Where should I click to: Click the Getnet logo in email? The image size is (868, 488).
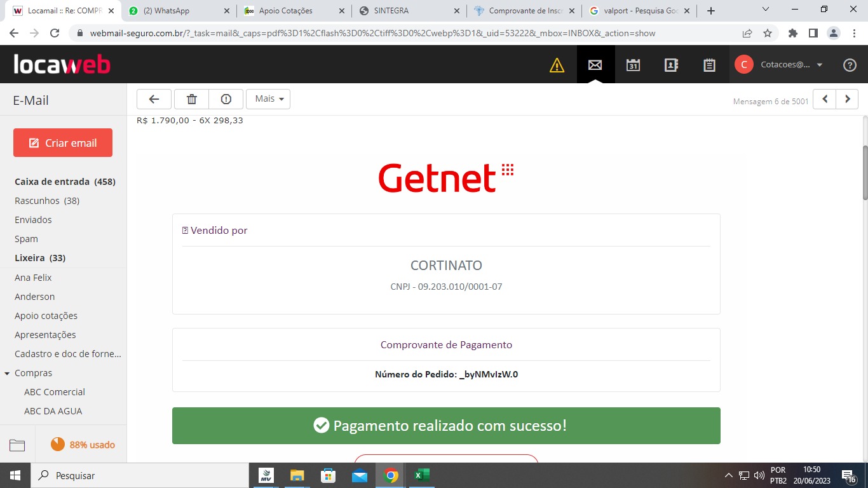tap(446, 178)
